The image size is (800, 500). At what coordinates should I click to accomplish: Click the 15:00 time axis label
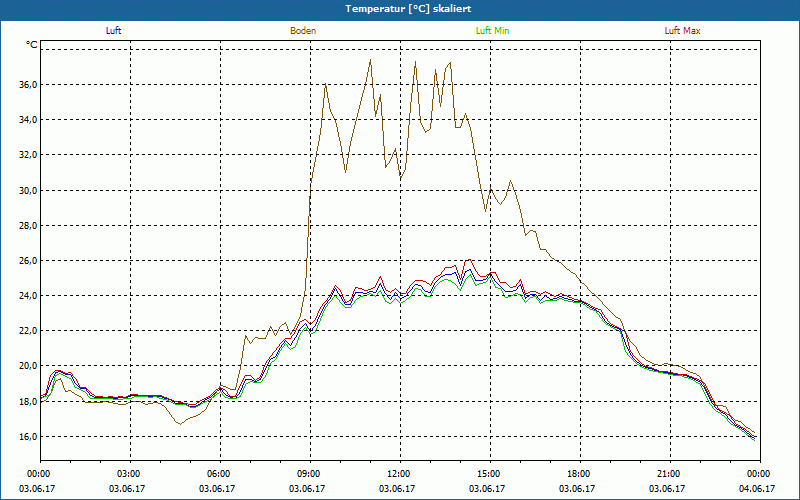(490, 474)
